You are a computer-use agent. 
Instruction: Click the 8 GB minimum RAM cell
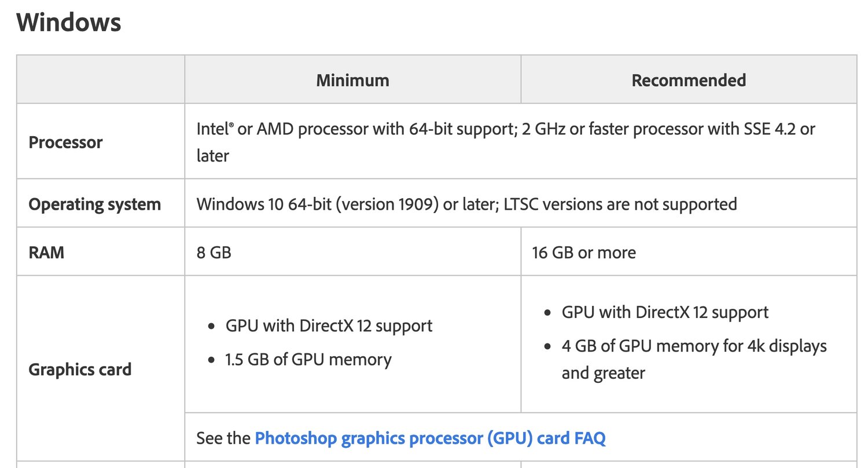pos(214,253)
